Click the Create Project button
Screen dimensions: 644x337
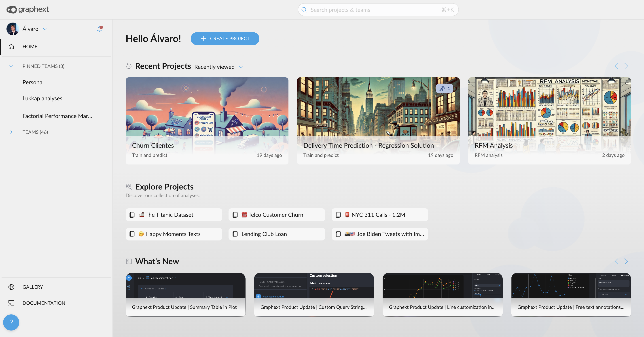coord(225,38)
